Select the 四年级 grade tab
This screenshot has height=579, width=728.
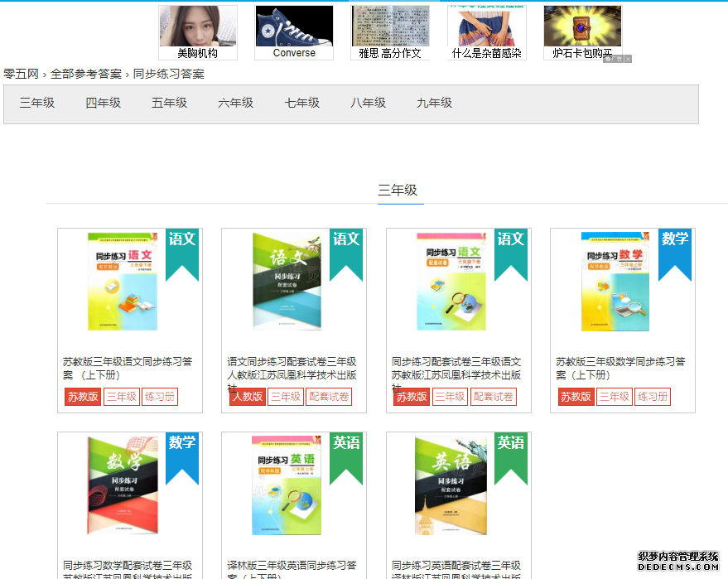(103, 103)
